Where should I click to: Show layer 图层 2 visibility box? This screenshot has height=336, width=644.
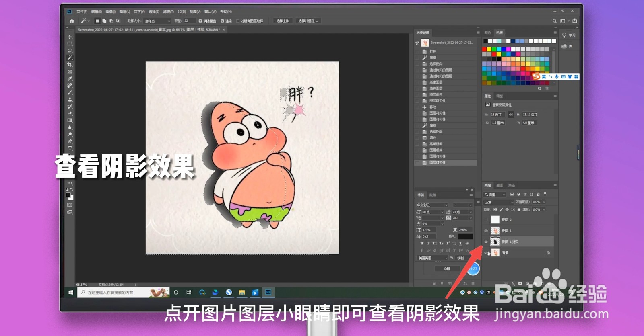pos(486,220)
